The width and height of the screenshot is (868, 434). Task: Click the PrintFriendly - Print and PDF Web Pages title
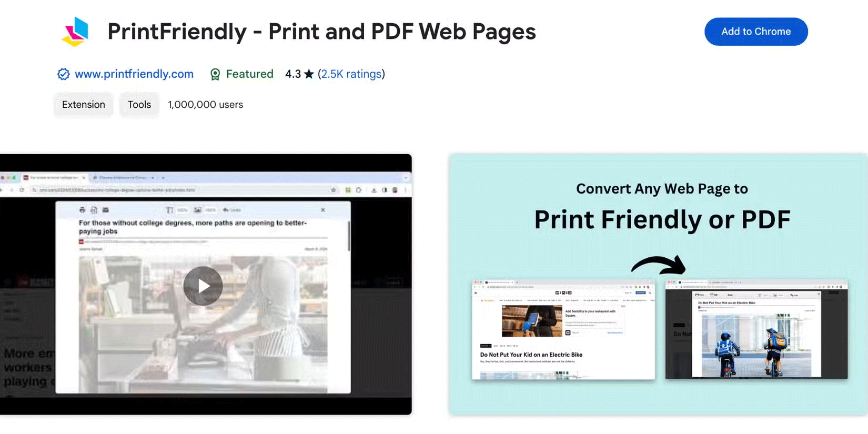click(322, 32)
